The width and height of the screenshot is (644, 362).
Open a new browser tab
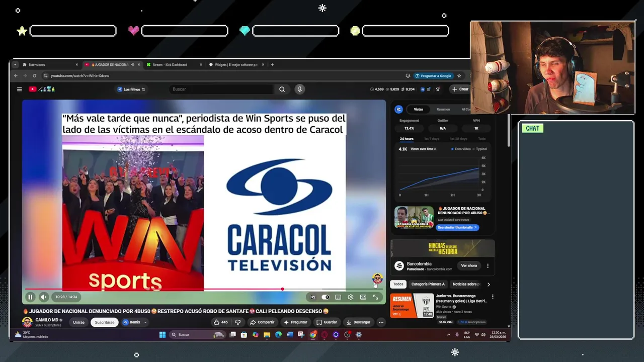[x=272, y=64]
